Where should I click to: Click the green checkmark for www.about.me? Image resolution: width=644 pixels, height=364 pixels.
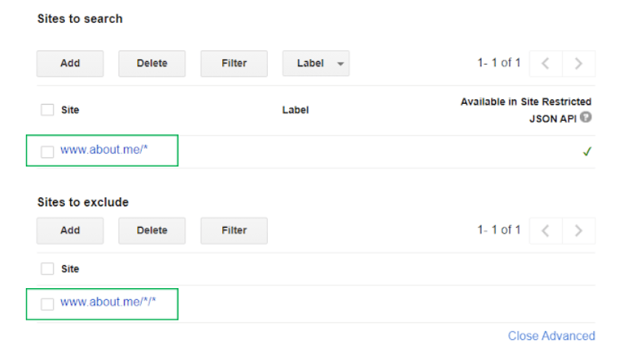pos(587,152)
